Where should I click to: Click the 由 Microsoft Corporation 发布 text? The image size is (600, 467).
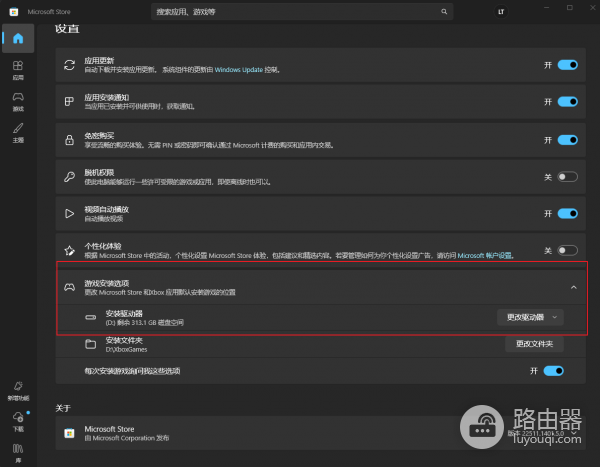127,438
